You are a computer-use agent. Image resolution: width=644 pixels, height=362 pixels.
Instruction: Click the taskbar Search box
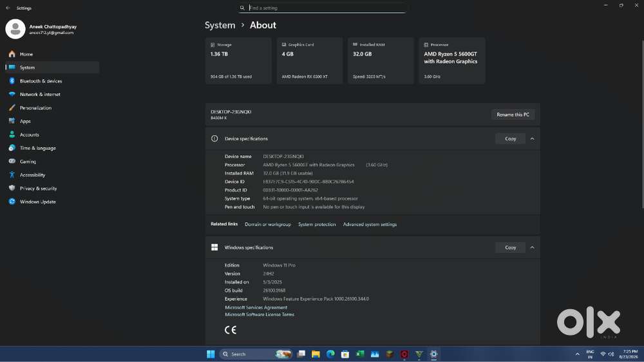[256, 354]
